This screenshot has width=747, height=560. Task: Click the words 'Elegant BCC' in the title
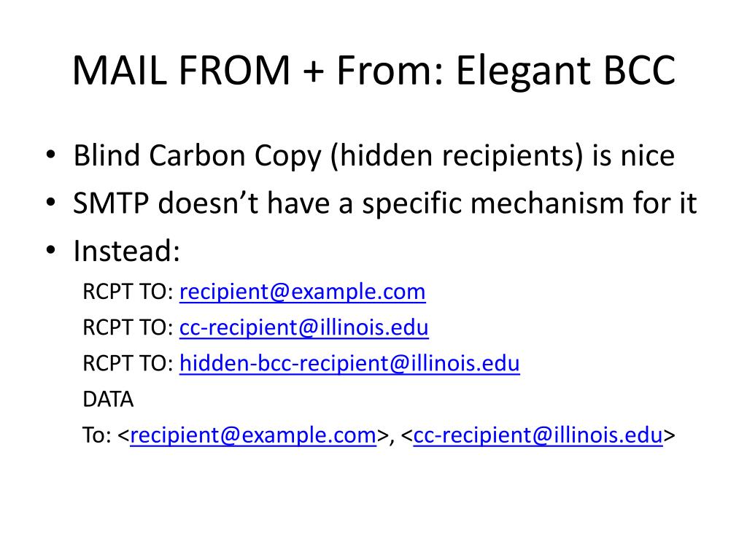(x=565, y=71)
